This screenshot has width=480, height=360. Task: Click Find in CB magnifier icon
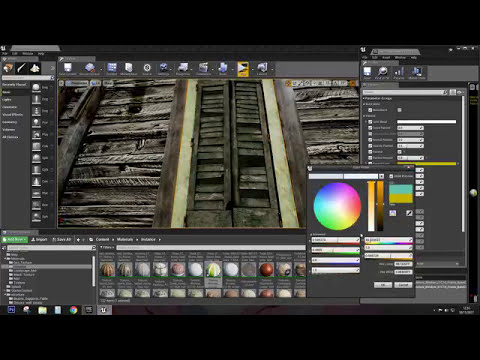382,73
